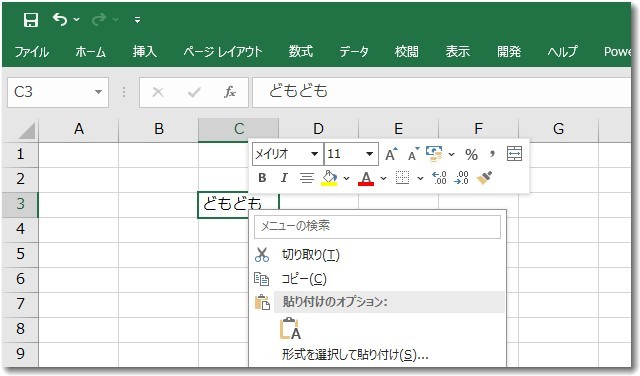This screenshot has height=376, width=640.
Task: Toggle Center alignment in mini toolbar
Action: coord(307,178)
